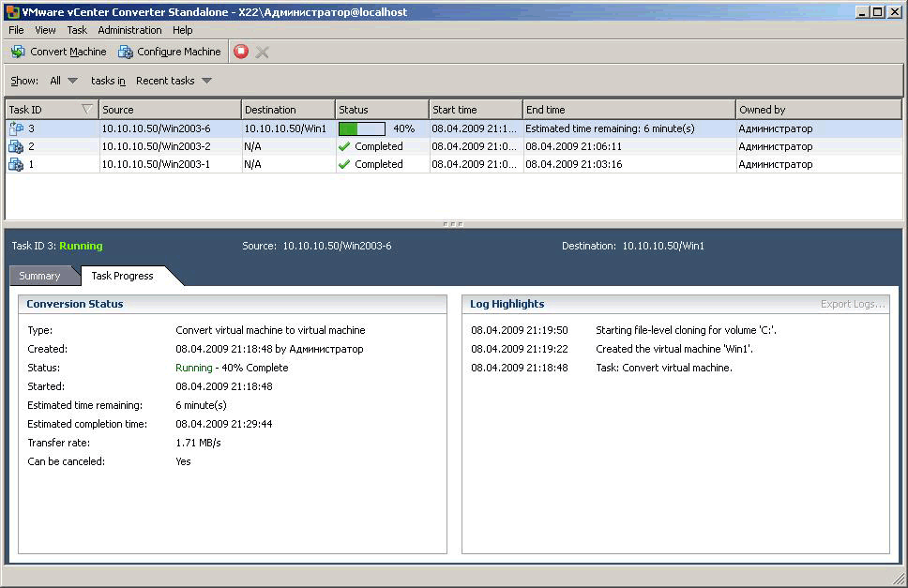Click the 40% progress bar of task 3
The width and height of the screenshot is (908, 588).
coord(362,128)
